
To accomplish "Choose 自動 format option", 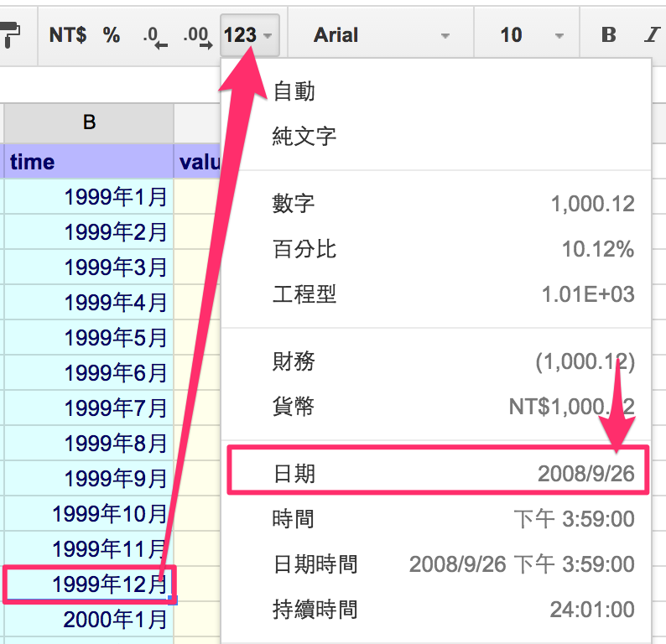I will click(x=436, y=91).
